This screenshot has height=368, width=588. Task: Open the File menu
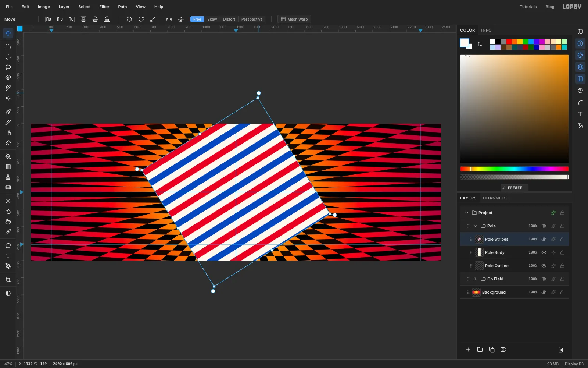click(x=9, y=7)
